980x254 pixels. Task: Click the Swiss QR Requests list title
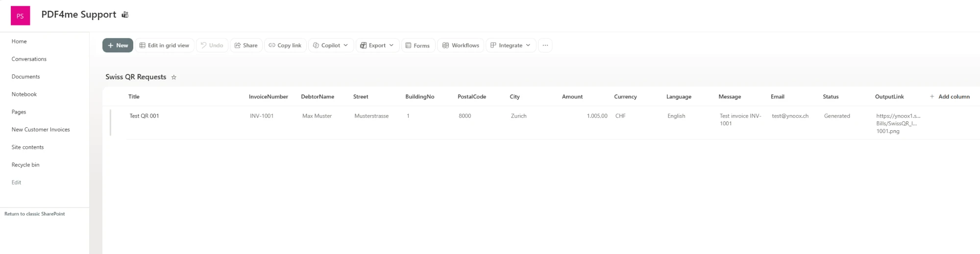[x=136, y=77]
